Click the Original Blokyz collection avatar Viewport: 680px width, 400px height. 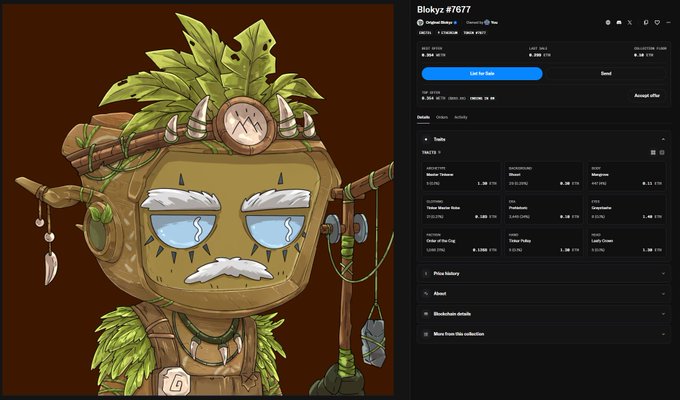[x=420, y=23]
